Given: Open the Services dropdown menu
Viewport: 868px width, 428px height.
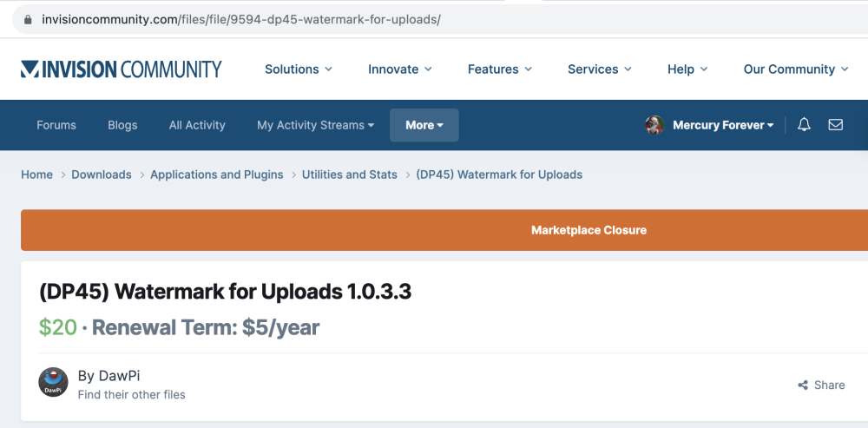Looking at the screenshot, I should 600,69.
